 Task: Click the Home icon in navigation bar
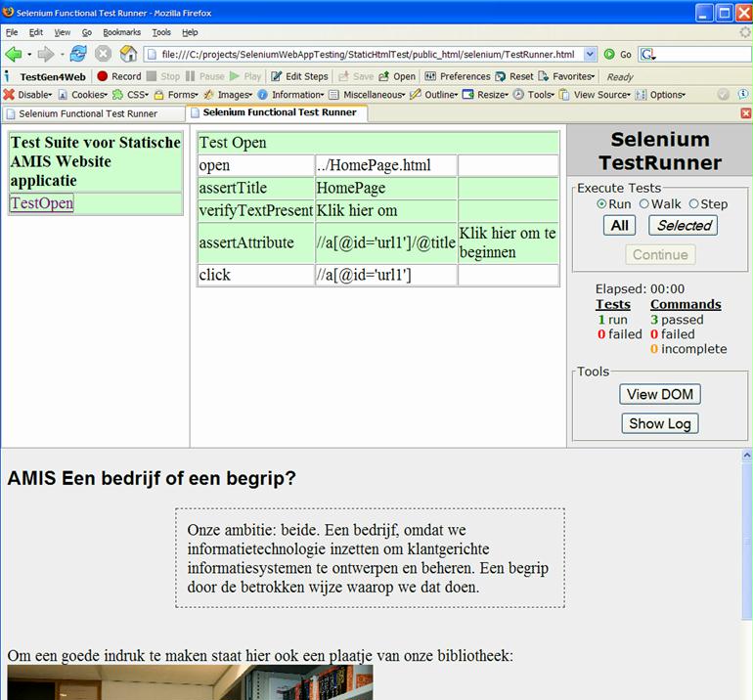coord(128,55)
